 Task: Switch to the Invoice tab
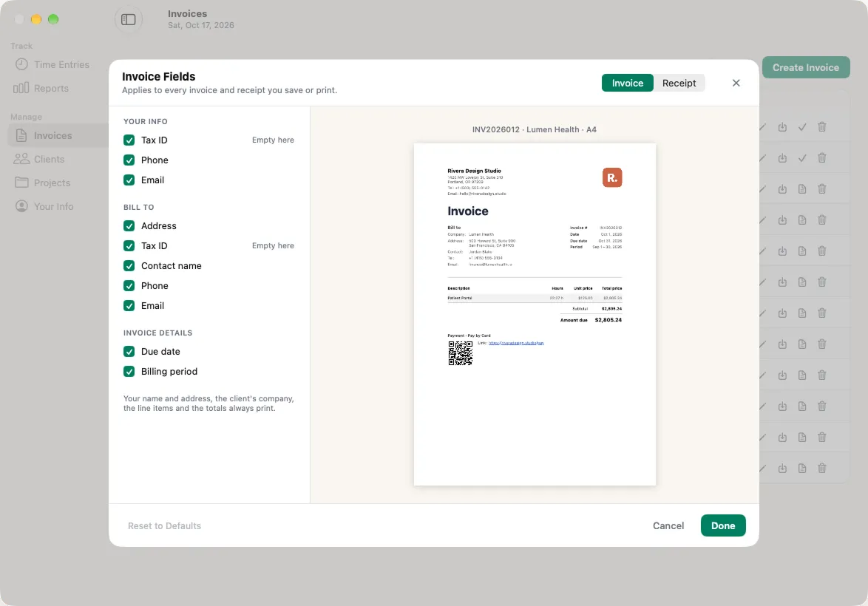point(627,83)
